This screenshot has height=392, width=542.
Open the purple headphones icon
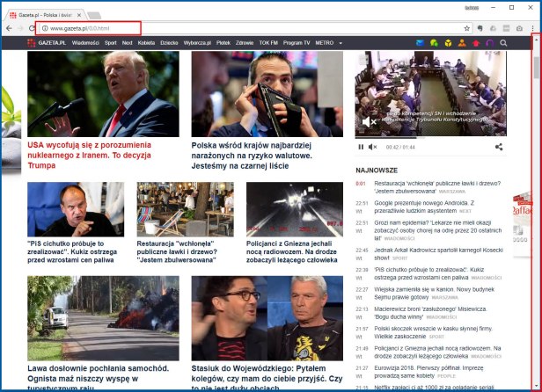pos(490,43)
